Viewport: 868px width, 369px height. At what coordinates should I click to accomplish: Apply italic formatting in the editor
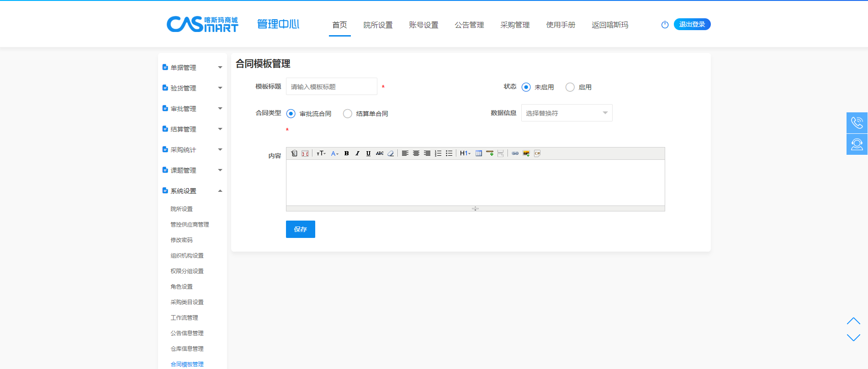click(x=357, y=153)
